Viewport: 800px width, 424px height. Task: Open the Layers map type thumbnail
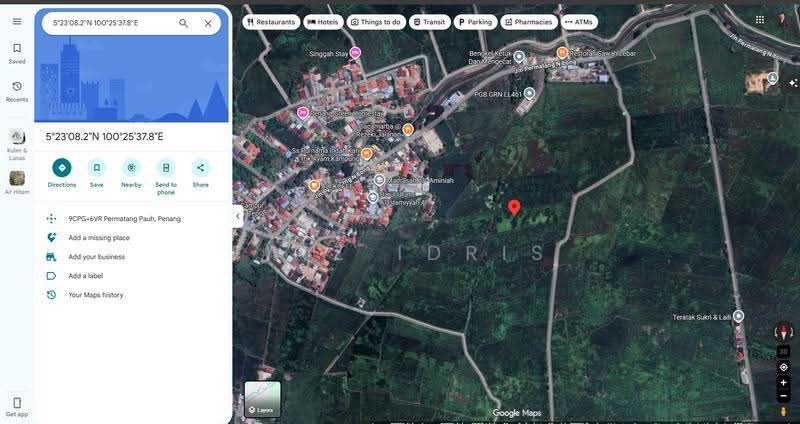pos(262,400)
